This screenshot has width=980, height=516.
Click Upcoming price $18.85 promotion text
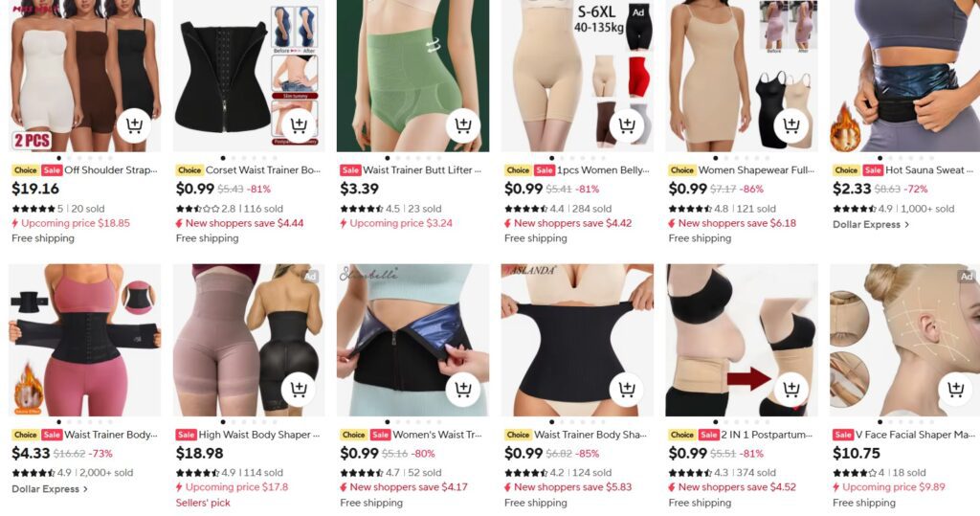[71, 223]
